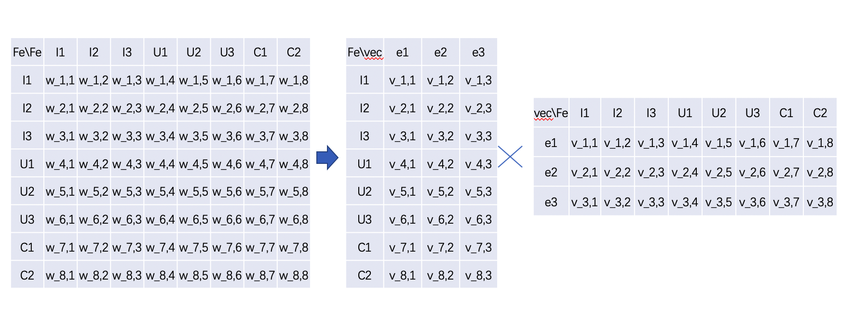Click cell v_1,8 in the vec\Fe table
The image size is (868, 321).
[x=820, y=143]
